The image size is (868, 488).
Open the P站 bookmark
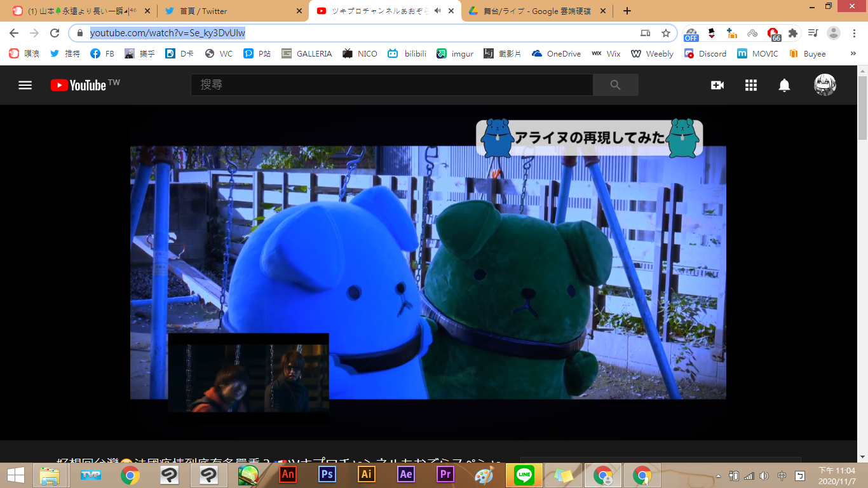[257, 54]
